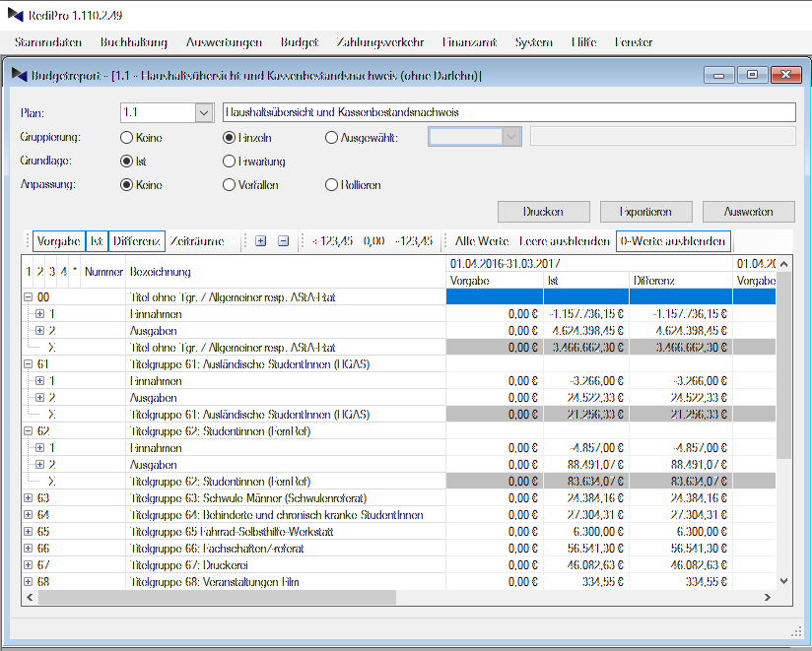Viewport: 812px width, 651px height.
Task: Toggle the 0-Werte ausblenden filter
Action: [x=672, y=241]
